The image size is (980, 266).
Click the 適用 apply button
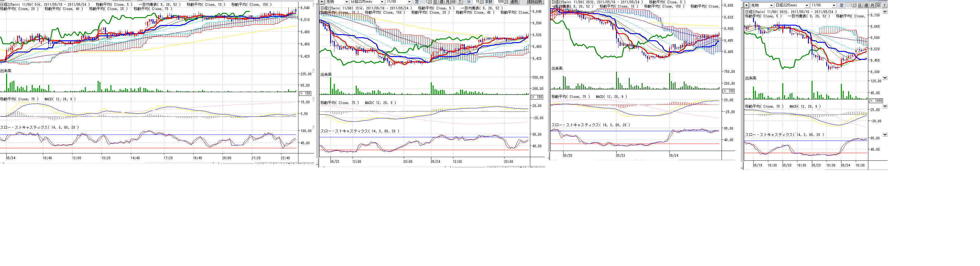[x=514, y=2]
